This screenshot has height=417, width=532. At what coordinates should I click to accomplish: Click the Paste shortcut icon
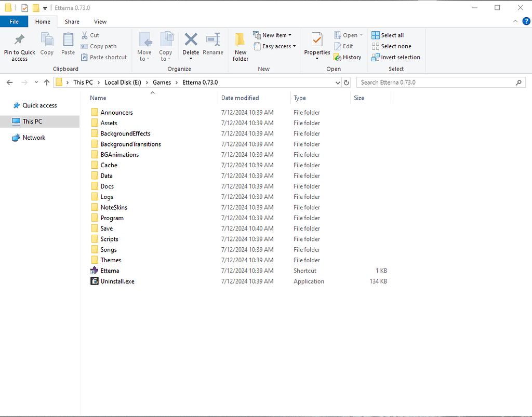[x=104, y=57]
